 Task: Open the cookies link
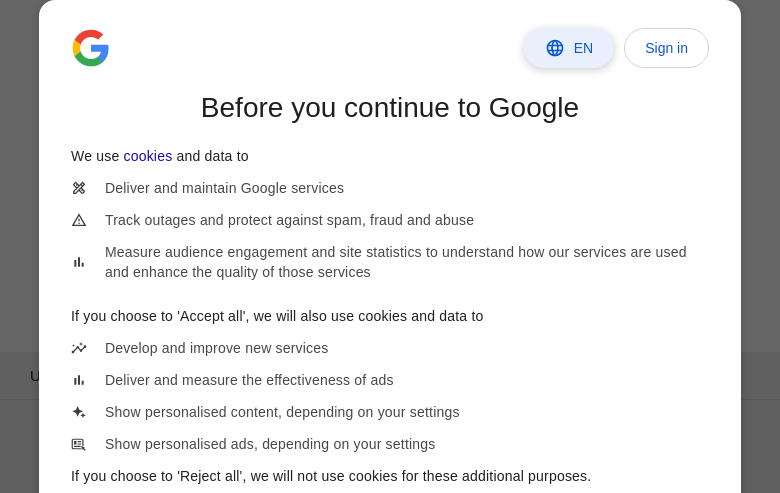click(x=148, y=156)
